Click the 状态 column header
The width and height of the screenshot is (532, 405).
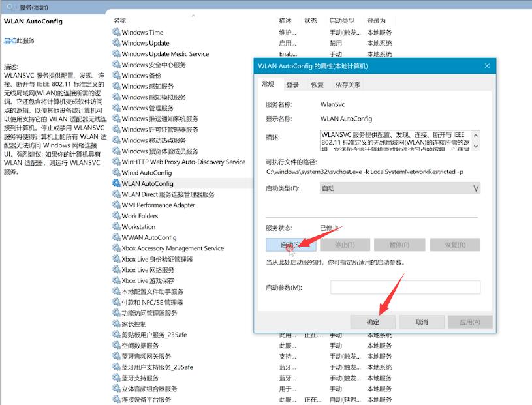(x=311, y=21)
